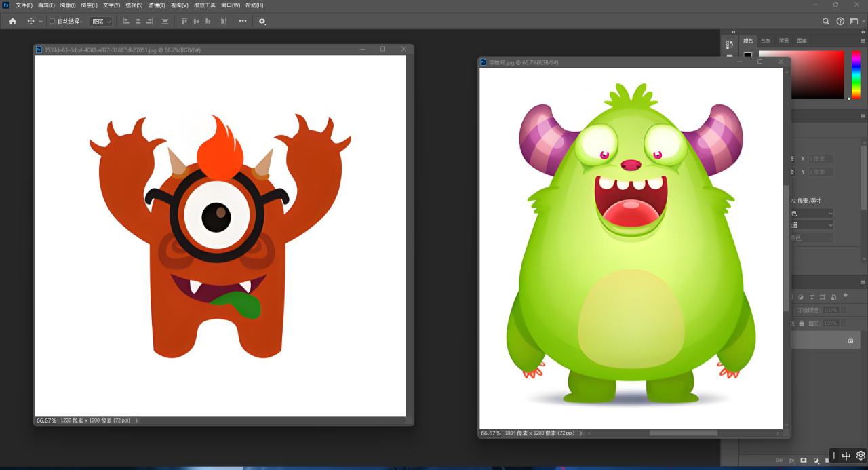The width and height of the screenshot is (868, 470).
Task: Click the align left edges icon
Action: [126, 21]
